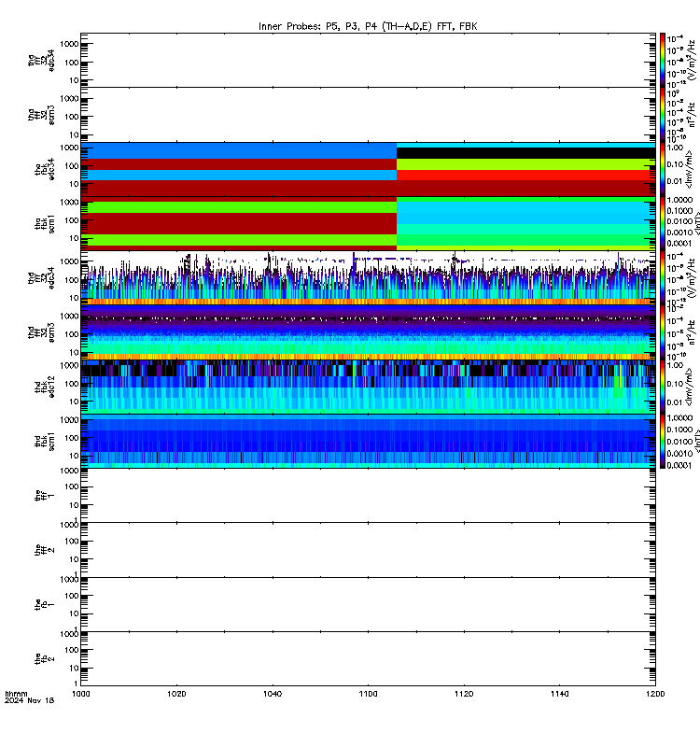
Task: Click the '2024 Nov 18' date label
Action: [x=30, y=700]
